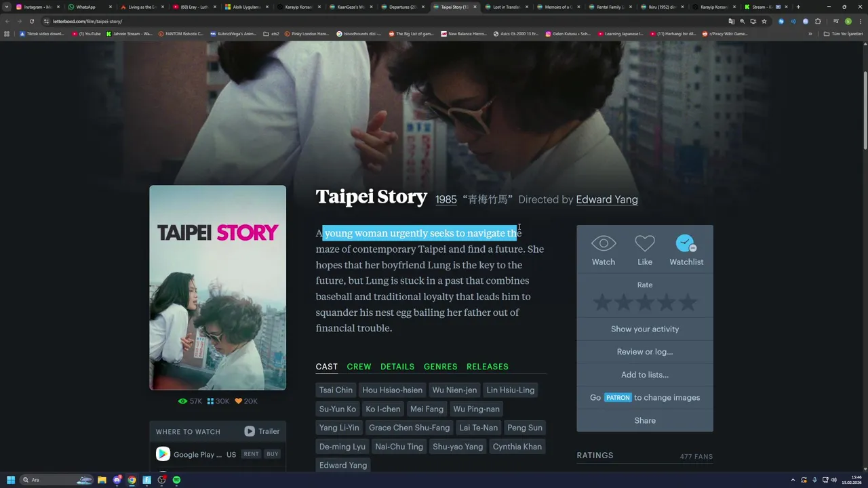Expand hidden bookmarks chevron
The width and height of the screenshot is (868, 488).
point(810,34)
